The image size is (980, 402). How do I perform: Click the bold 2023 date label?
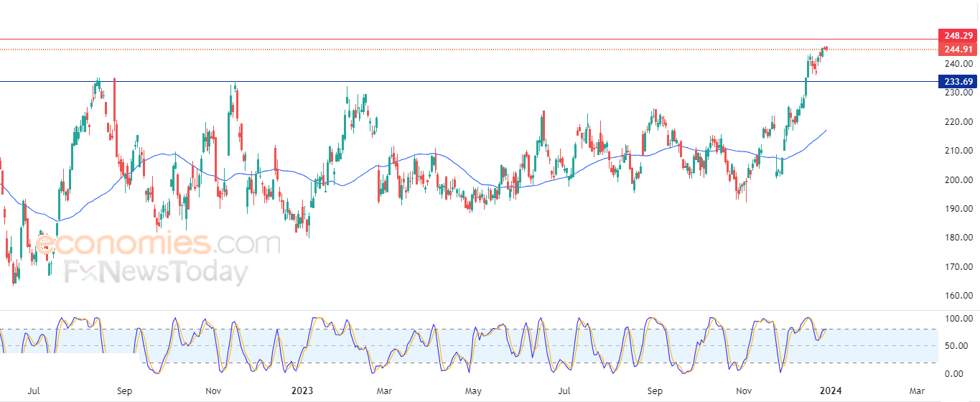pos(302,391)
